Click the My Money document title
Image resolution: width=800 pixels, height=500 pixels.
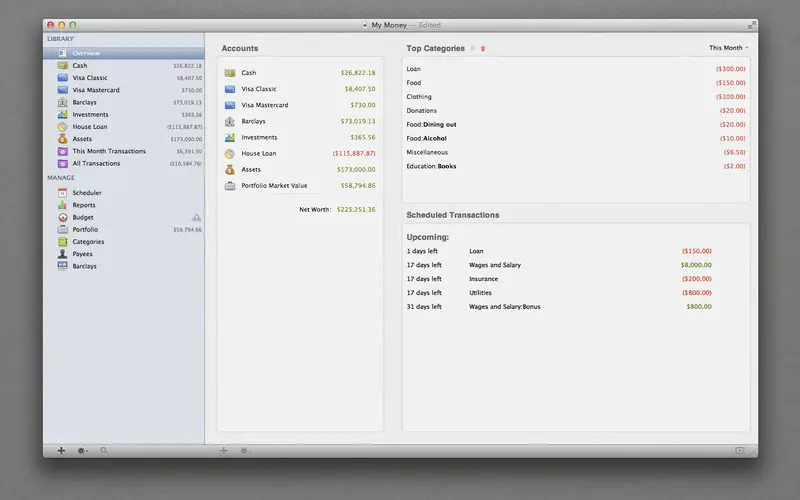click(389, 25)
